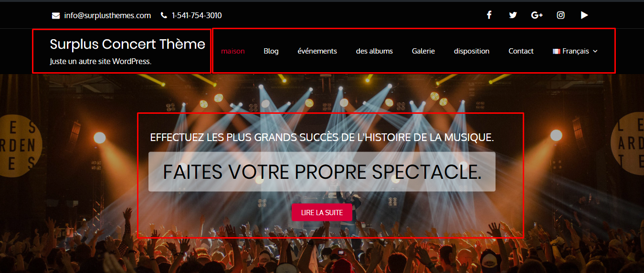Open the Twitter social icon
The height and width of the screenshot is (273, 644).
pyautogui.click(x=513, y=15)
